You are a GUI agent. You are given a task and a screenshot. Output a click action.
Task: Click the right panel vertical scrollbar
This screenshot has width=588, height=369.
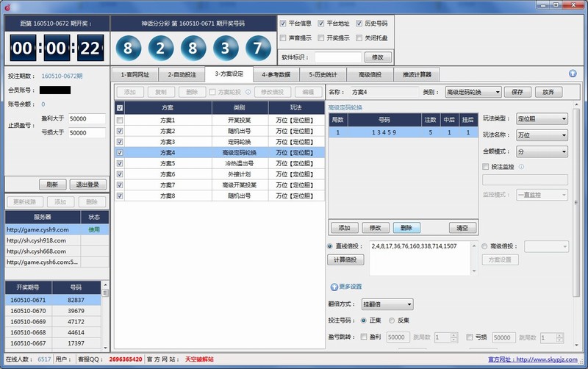coord(577,221)
